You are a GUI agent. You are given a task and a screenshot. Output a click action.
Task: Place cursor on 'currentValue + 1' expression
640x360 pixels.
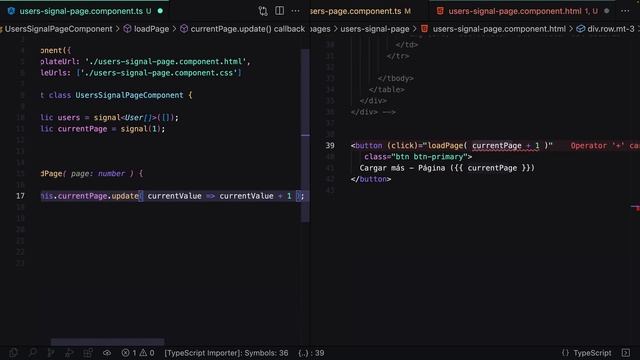[x=256, y=196]
